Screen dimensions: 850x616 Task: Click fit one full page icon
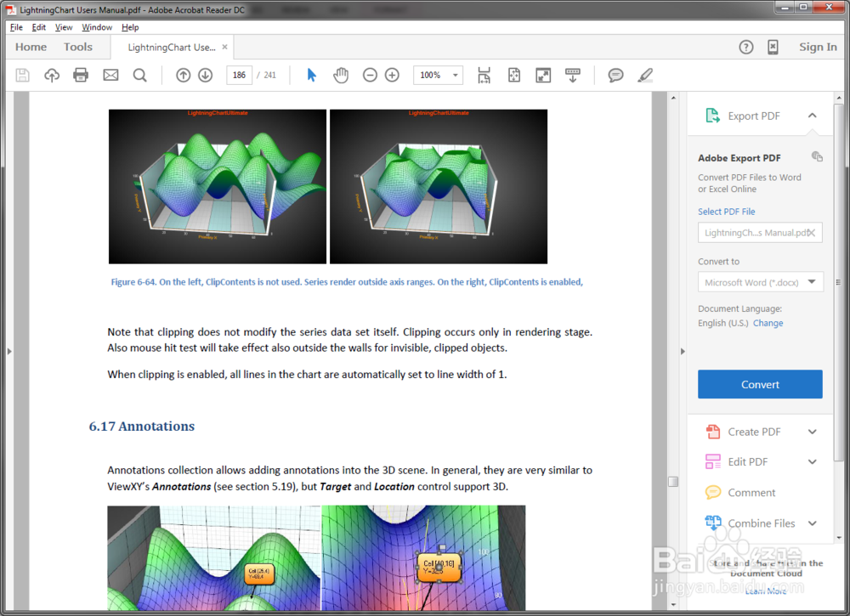(514, 75)
